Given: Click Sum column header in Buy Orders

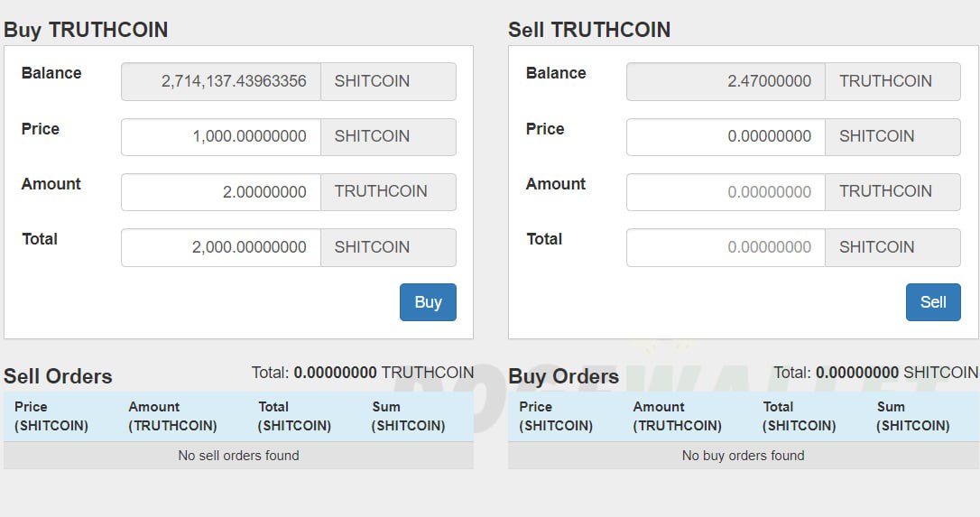Looking at the screenshot, I should (x=912, y=416).
